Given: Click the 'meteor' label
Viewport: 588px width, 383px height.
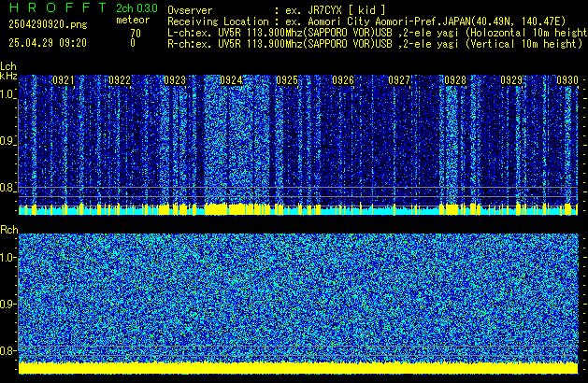Looking at the screenshot, I should pos(133,20).
